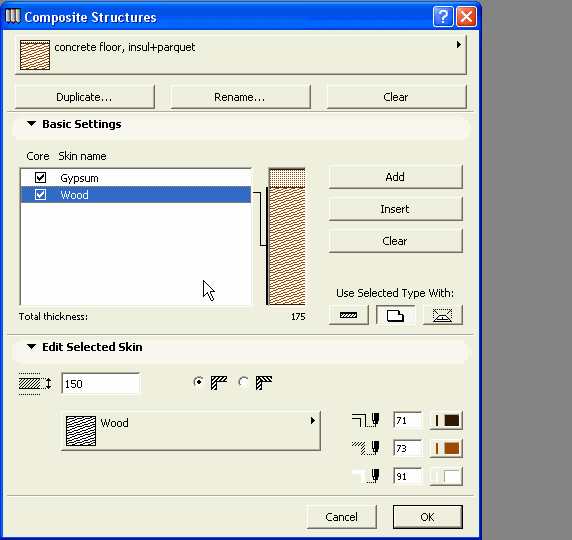Select the roof type icon button

coord(442,315)
